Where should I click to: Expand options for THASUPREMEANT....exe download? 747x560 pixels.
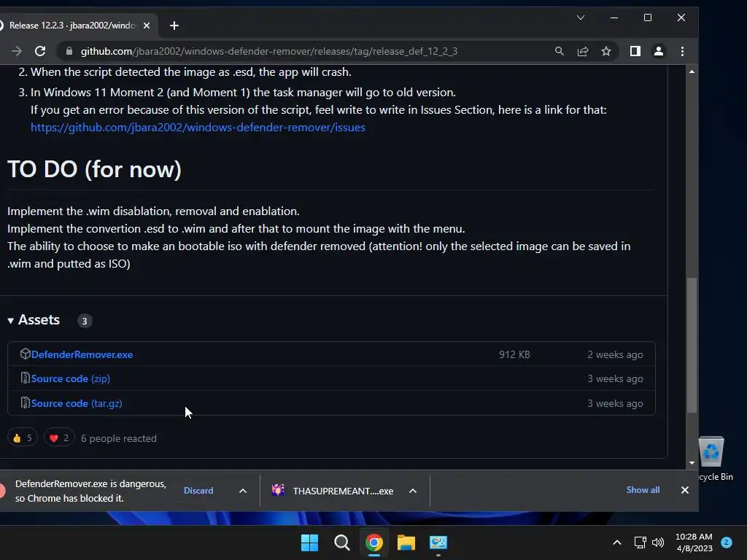[413, 491]
